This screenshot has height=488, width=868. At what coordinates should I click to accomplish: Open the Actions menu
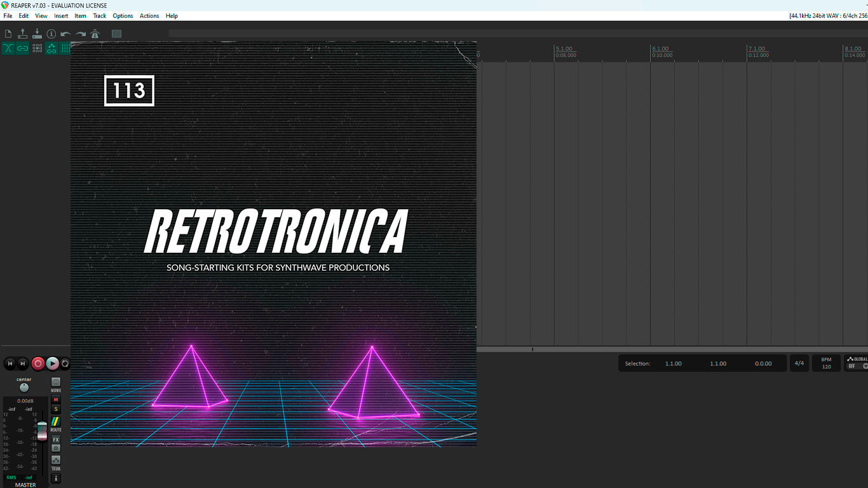(x=149, y=16)
